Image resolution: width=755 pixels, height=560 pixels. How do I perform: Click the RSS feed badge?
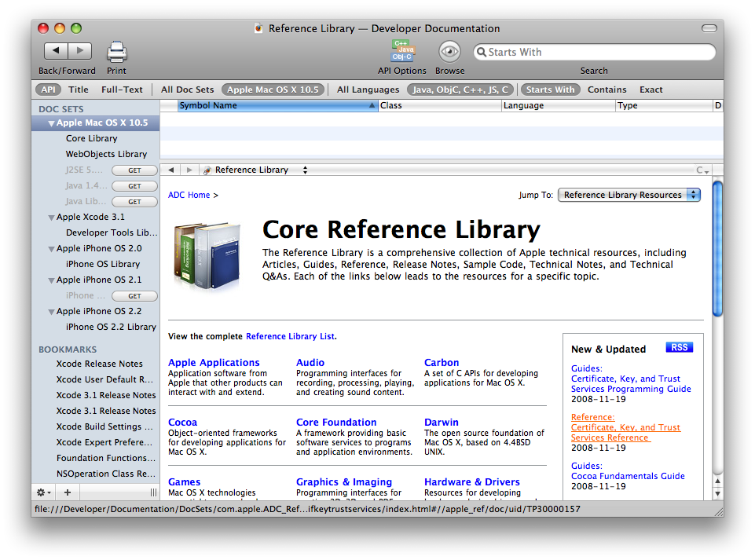point(679,348)
